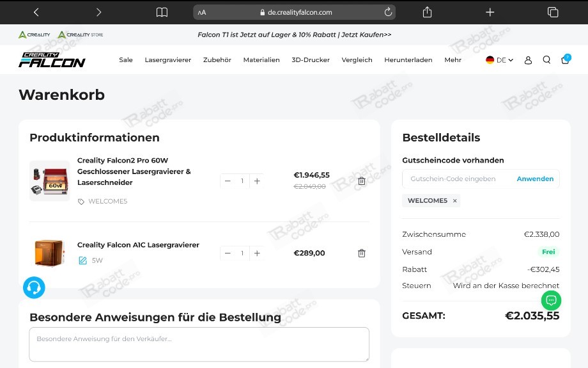Screen dimensions: 588x368
Task: Delete the Falcon A1C with the trash icon
Action: tap(362, 253)
